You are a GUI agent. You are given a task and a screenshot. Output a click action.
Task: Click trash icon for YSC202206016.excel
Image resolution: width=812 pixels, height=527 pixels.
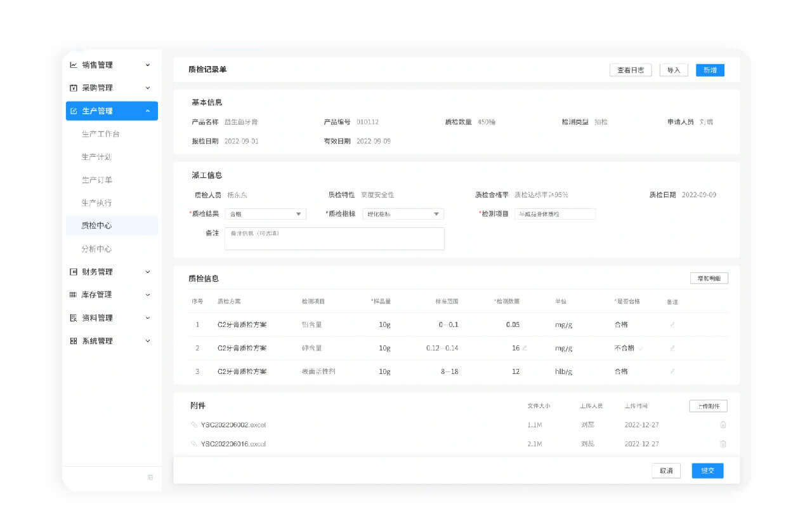click(x=723, y=444)
